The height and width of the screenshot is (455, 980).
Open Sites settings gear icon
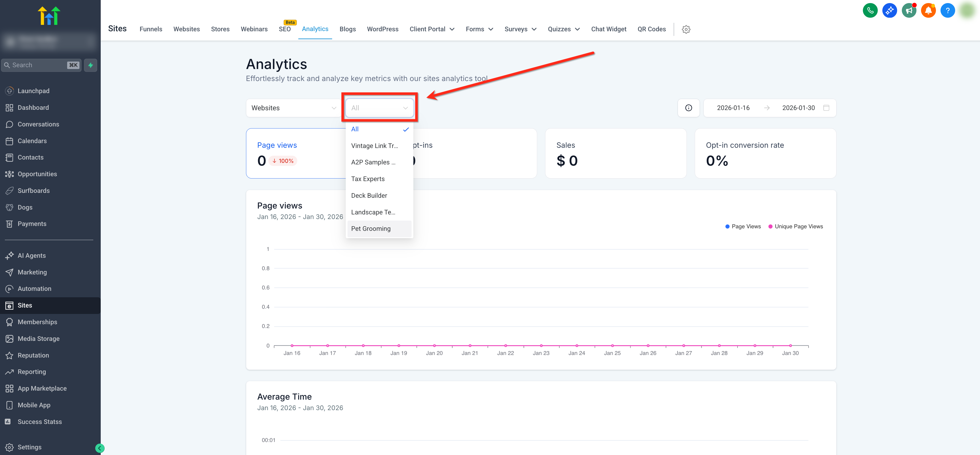tap(686, 29)
